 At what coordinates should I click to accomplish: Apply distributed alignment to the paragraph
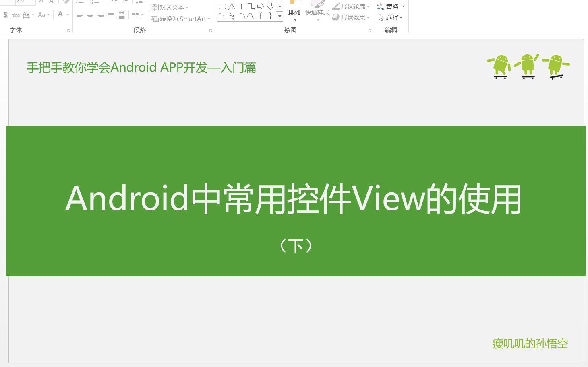[x=122, y=15]
